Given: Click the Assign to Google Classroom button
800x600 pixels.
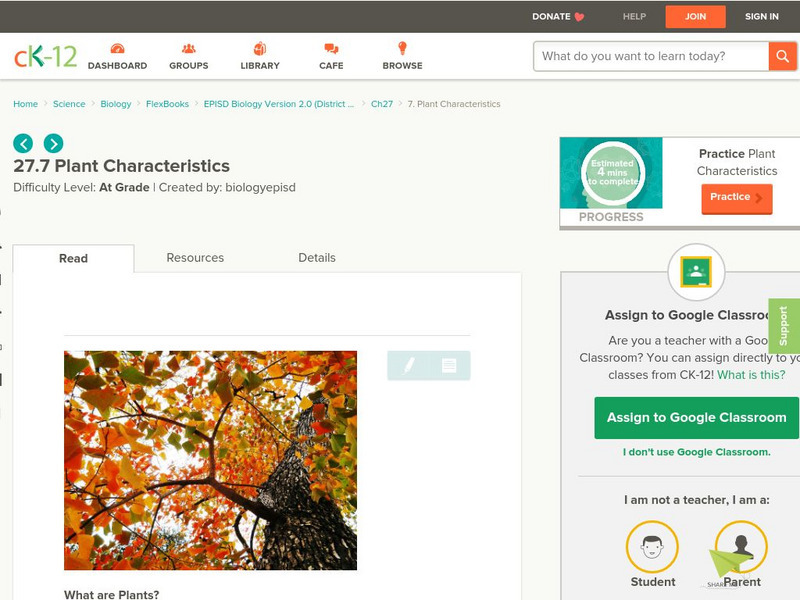Looking at the screenshot, I should pos(696,418).
